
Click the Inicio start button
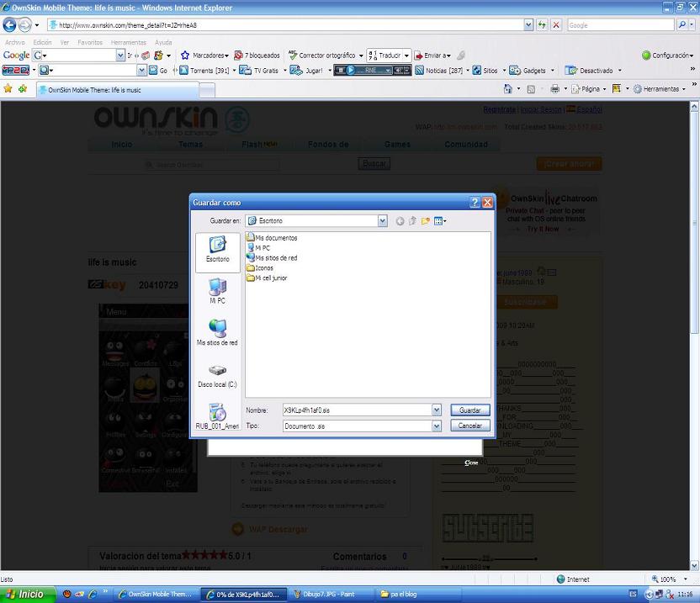(x=25, y=594)
